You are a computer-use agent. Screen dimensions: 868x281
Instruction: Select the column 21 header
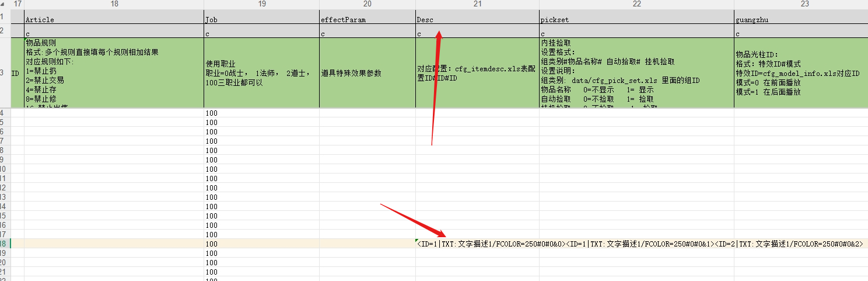pyautogui.click(x=477, y=4)
